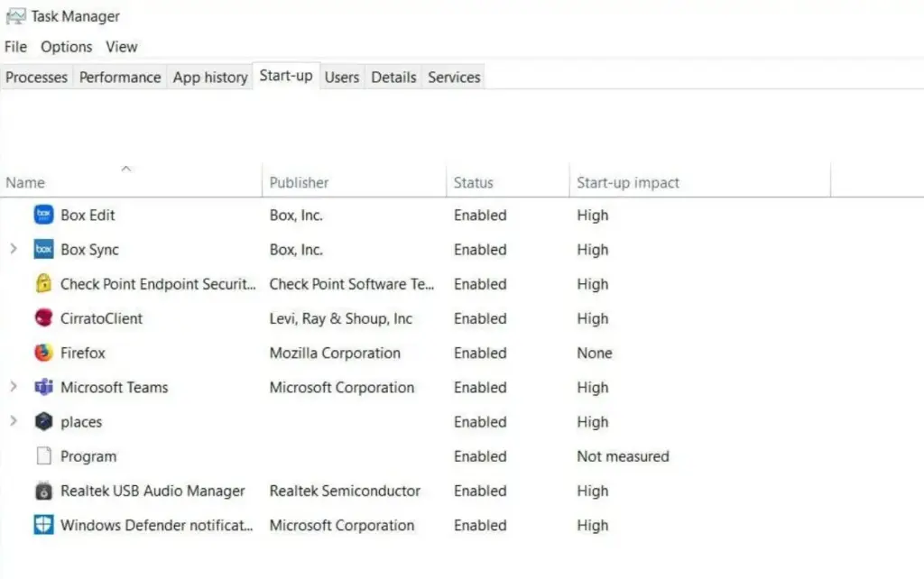Open the Options menu
This screenshot has height=579, width=924.
pos(66,47)
